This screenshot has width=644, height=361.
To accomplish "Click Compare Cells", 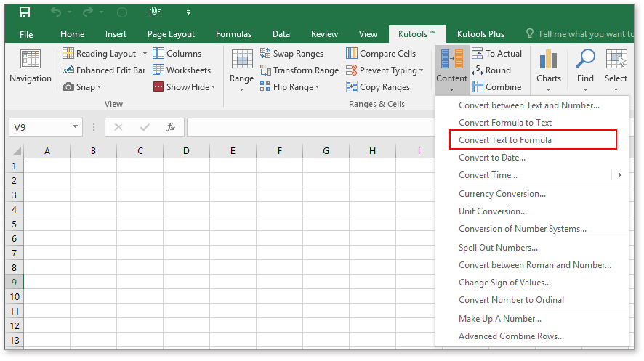I will [381, 53].
